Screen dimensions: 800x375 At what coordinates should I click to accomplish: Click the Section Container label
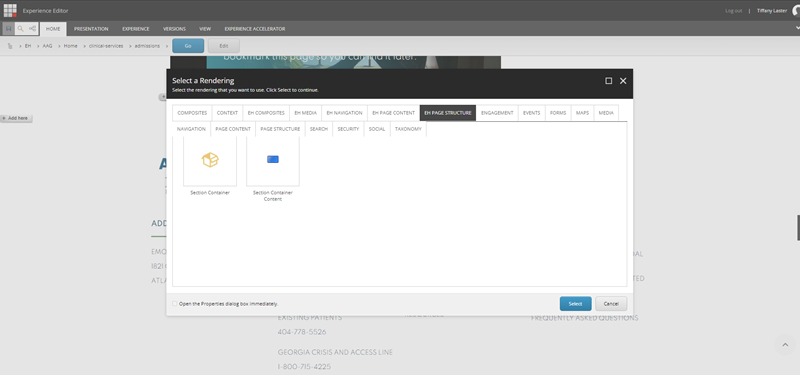coord(210,193)
